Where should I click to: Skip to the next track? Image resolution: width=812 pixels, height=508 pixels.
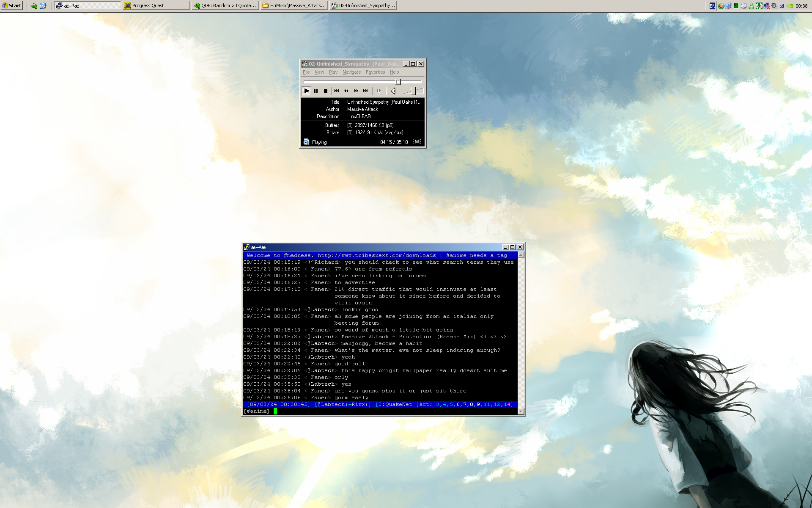[x=366, y=91]
